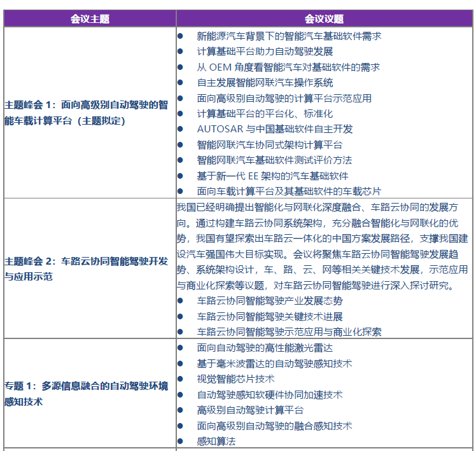Click 面向自动驾驶的高性能激光雷达 item
The width and height of the screenshot is (476, 451).
(265, 348)
